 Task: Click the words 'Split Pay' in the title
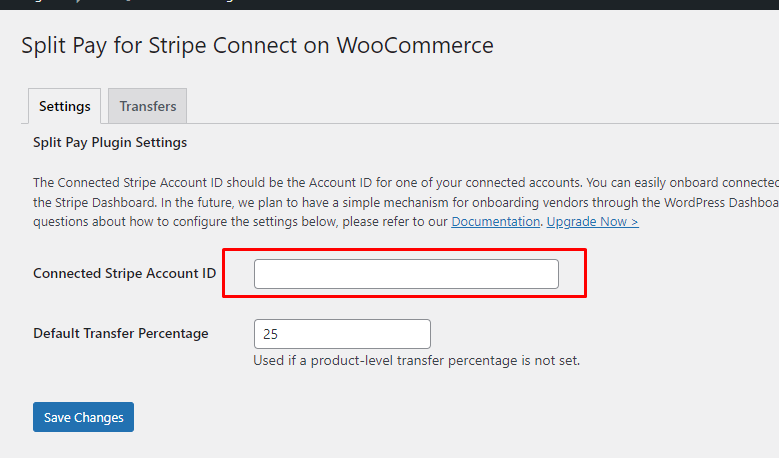click(64, 45)
